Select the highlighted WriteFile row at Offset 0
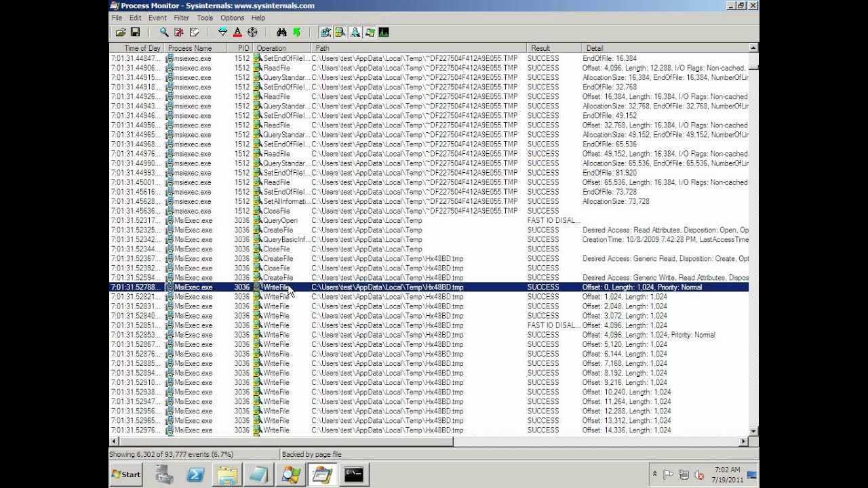The image size is (868, 488). pyautogui.click(x=429, y=287)
